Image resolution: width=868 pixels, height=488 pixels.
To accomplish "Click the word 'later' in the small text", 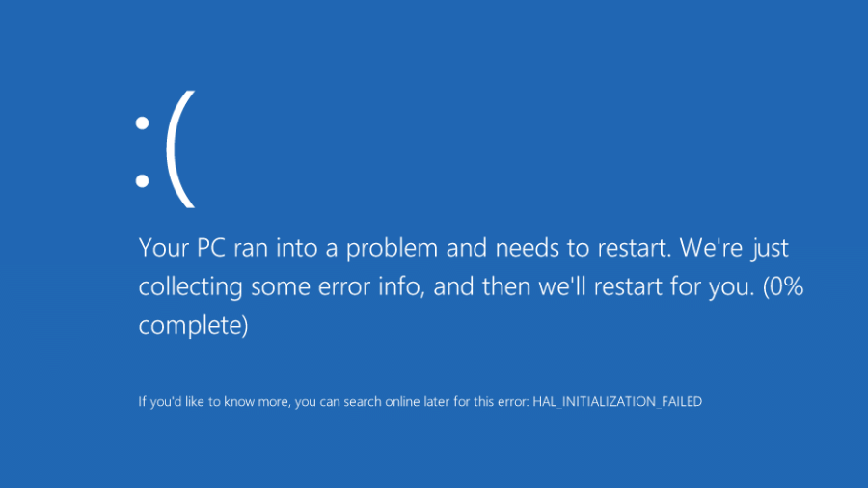I will [437, 402].
